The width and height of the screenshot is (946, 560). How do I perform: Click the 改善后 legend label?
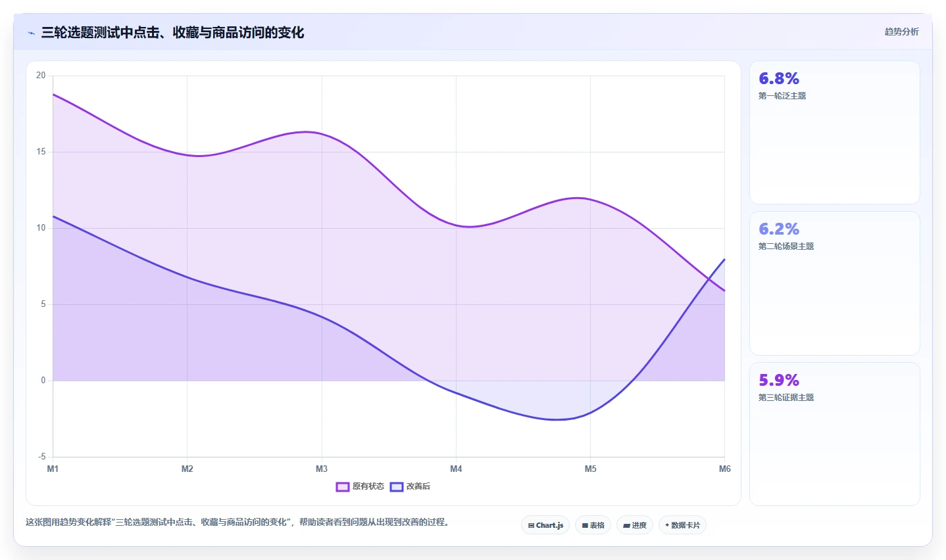[x=418, y=486]
